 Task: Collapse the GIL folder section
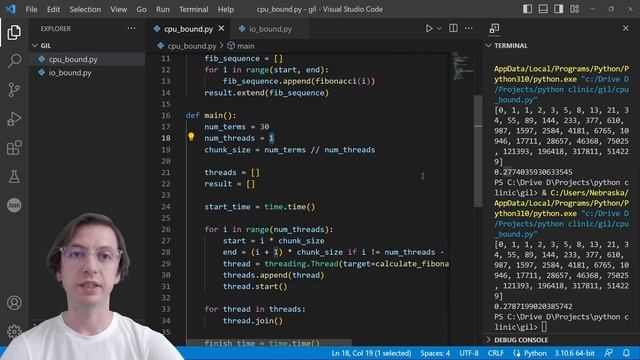87,46
